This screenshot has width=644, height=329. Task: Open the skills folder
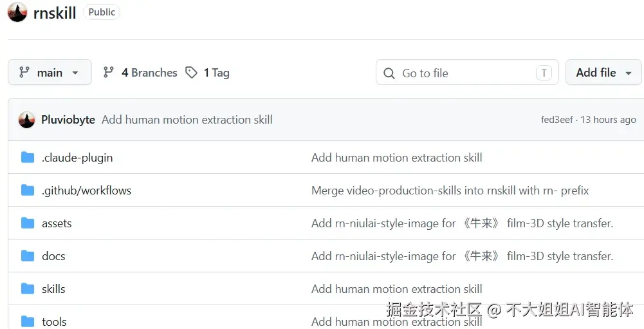[x=53, y=288]
